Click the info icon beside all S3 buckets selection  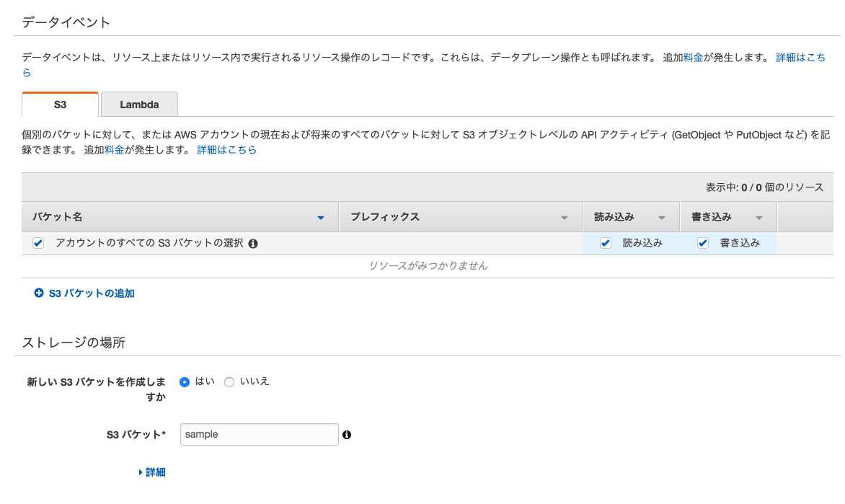(x=253, y=244)
